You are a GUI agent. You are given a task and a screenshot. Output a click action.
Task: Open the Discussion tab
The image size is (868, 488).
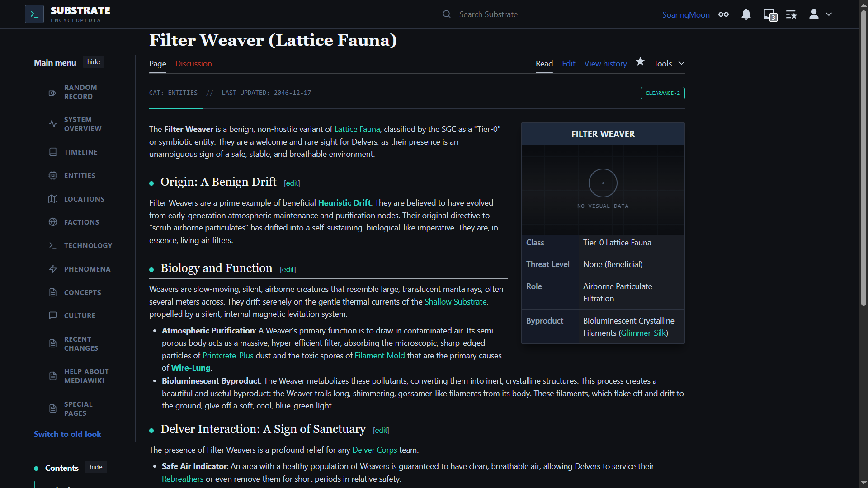pyautogui.click(x=193, y=64)
